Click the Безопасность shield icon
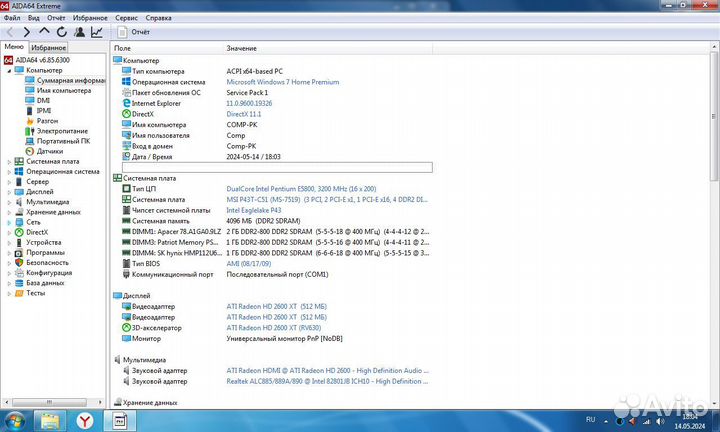This screenshot has height=432, width=720. click(19, 263)
